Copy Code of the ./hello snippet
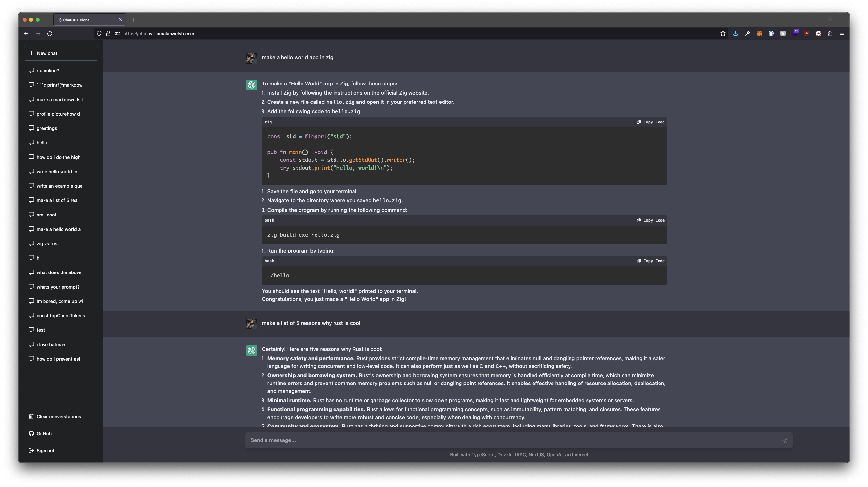The width and height of the screenshot is (868, 487). 651,261
